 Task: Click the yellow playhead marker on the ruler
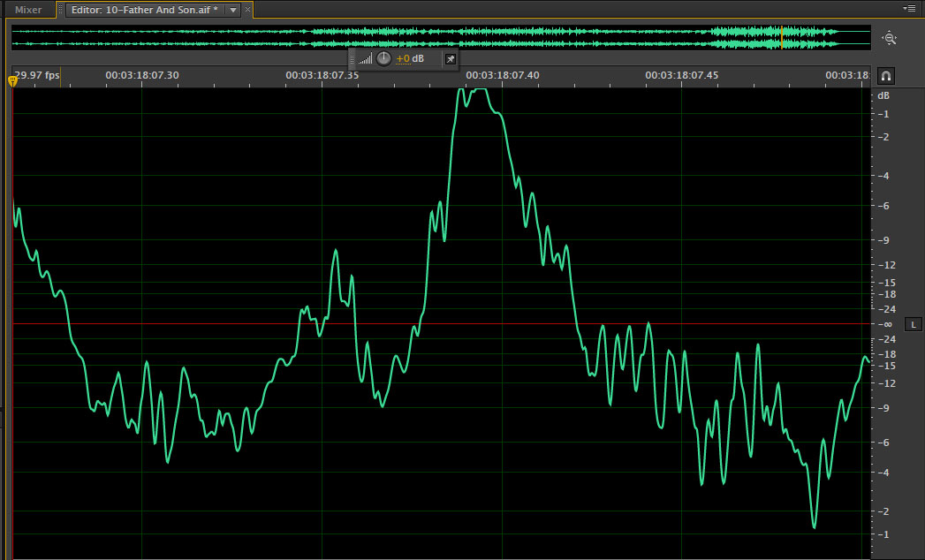click(x=12, y=81)
